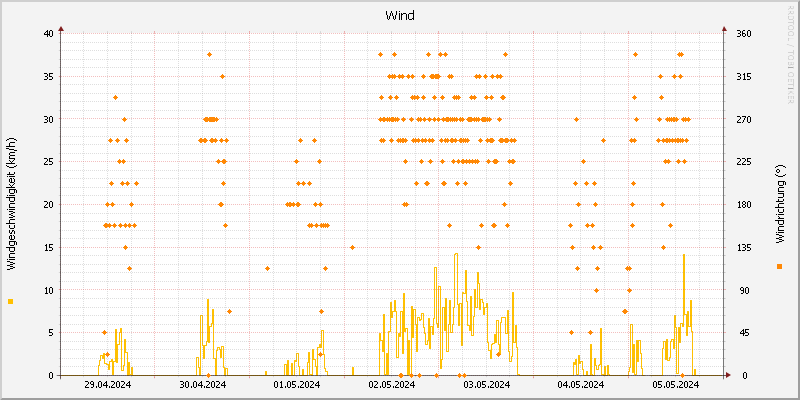The width and height of the screenshot is (800, 400).
Task: Select the 04.05.2024 date label
Action: pos(581,384)
